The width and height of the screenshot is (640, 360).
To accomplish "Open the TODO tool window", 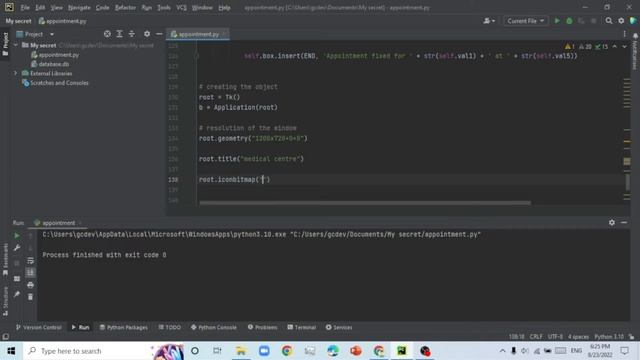I will (169, 327).
